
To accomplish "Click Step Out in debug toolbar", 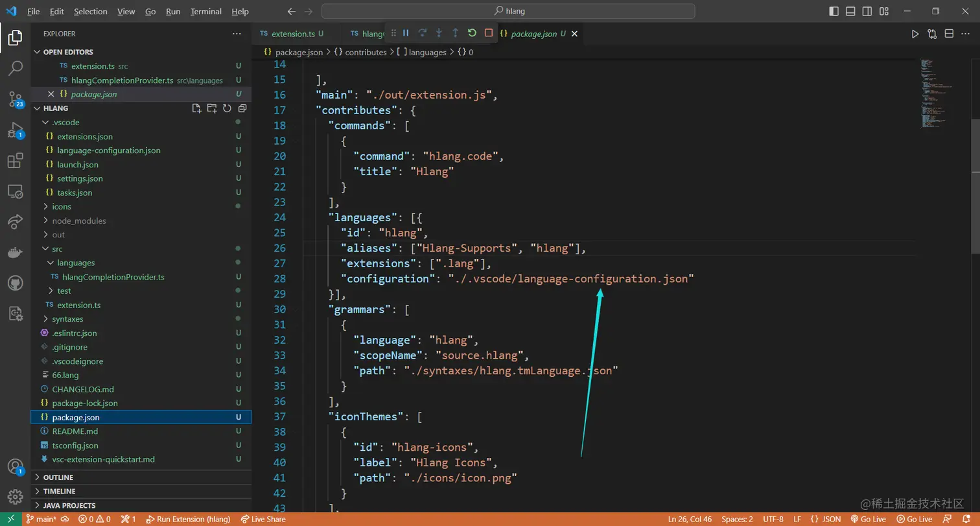I will [455, 33].
